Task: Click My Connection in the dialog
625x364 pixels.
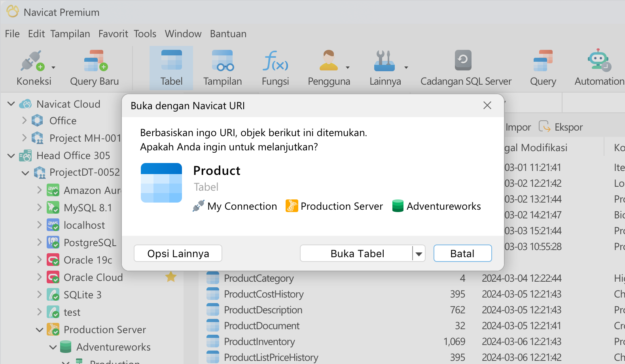Action: [x=235, y=206]
